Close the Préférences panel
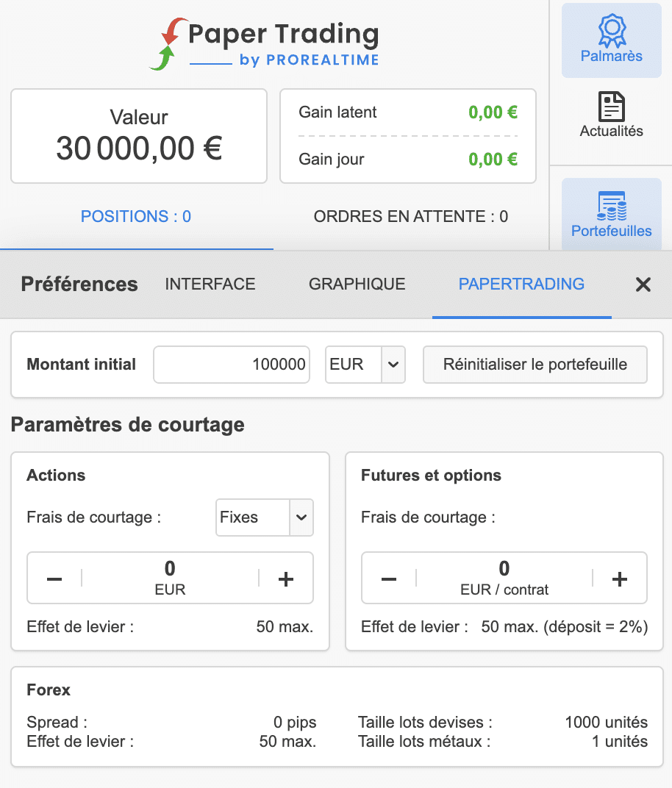Screen dimensions: 672x788 643,284
